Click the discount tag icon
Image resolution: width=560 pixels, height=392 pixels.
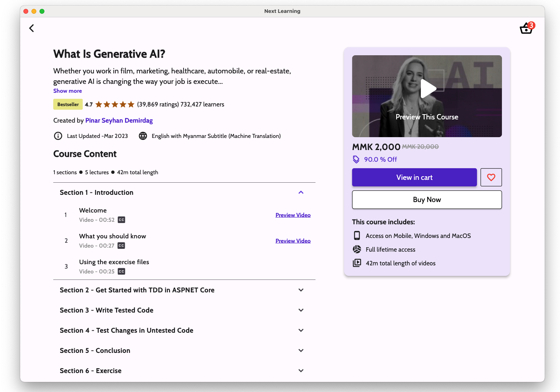point(356,159)
